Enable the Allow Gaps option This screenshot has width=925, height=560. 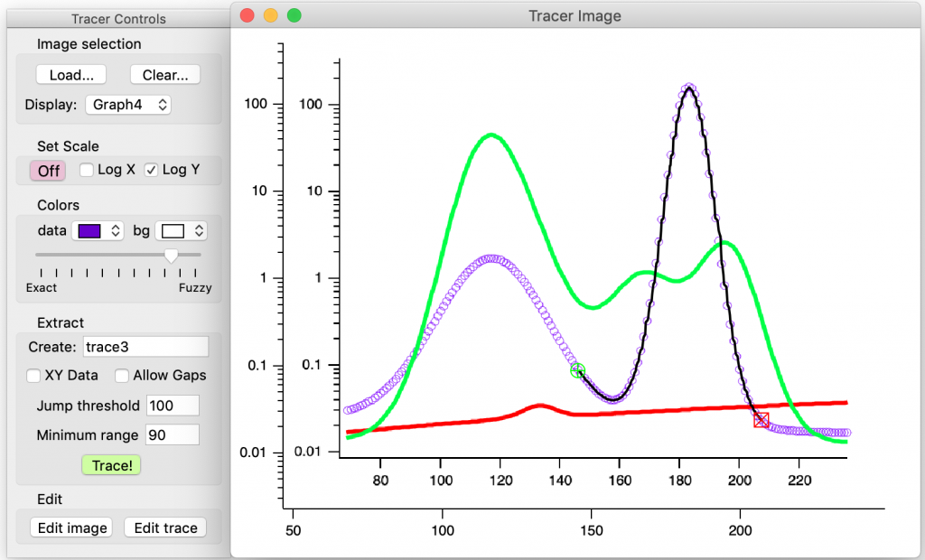point(122,376)
